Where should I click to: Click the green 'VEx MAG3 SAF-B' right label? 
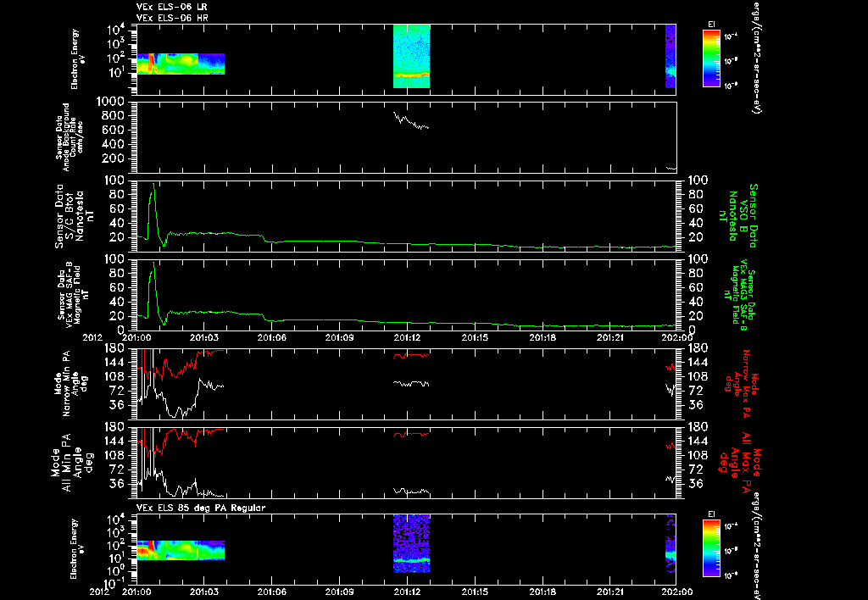[739, 295]
